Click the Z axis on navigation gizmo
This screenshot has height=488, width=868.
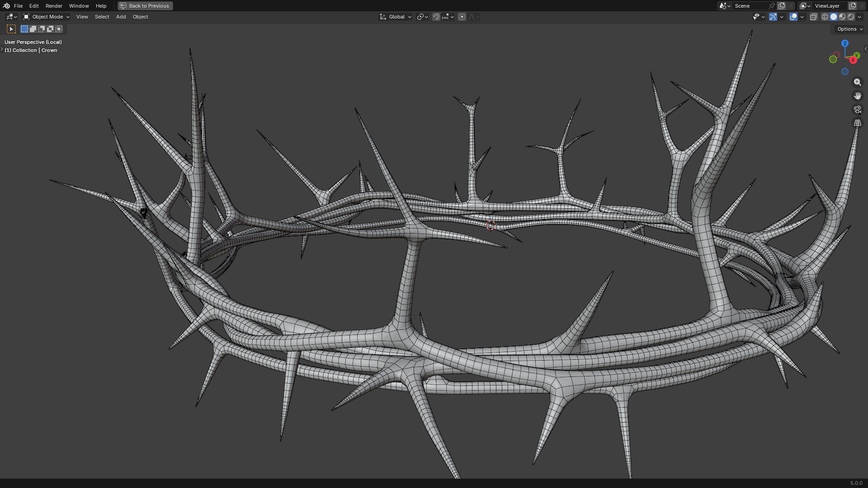845,43
